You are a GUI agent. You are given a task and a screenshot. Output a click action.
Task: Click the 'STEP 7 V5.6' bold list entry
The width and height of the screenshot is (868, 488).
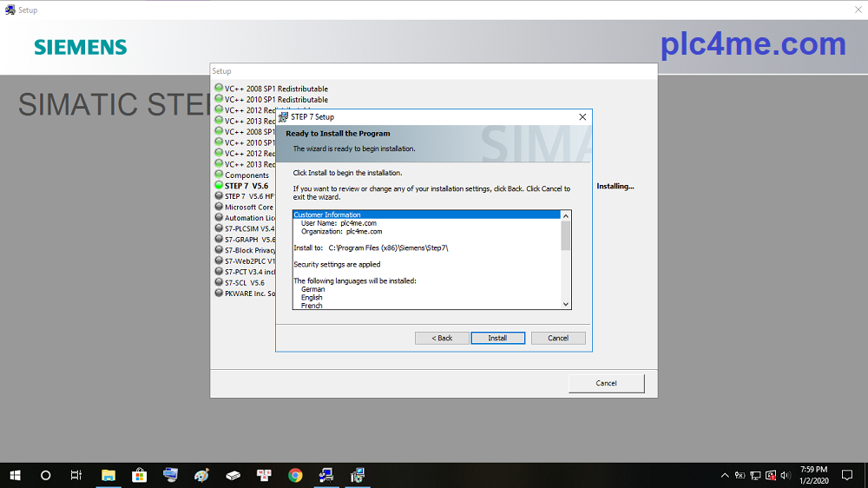247,186
